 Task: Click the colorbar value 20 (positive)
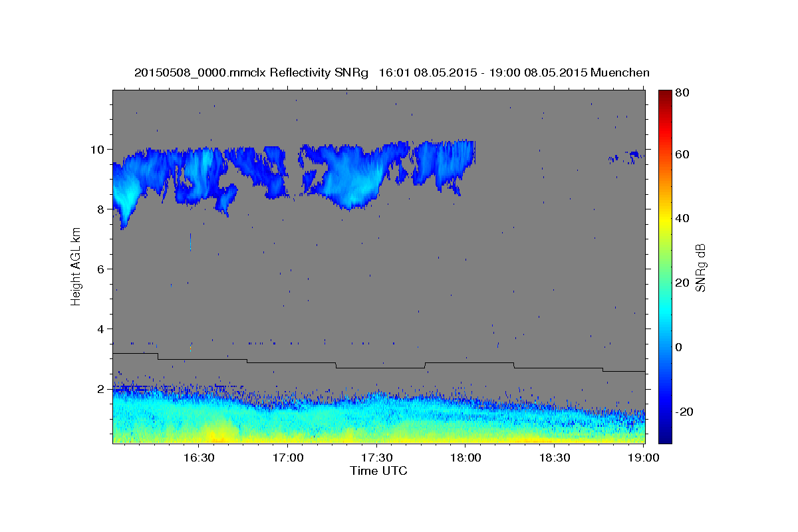(x=682, y=283)
